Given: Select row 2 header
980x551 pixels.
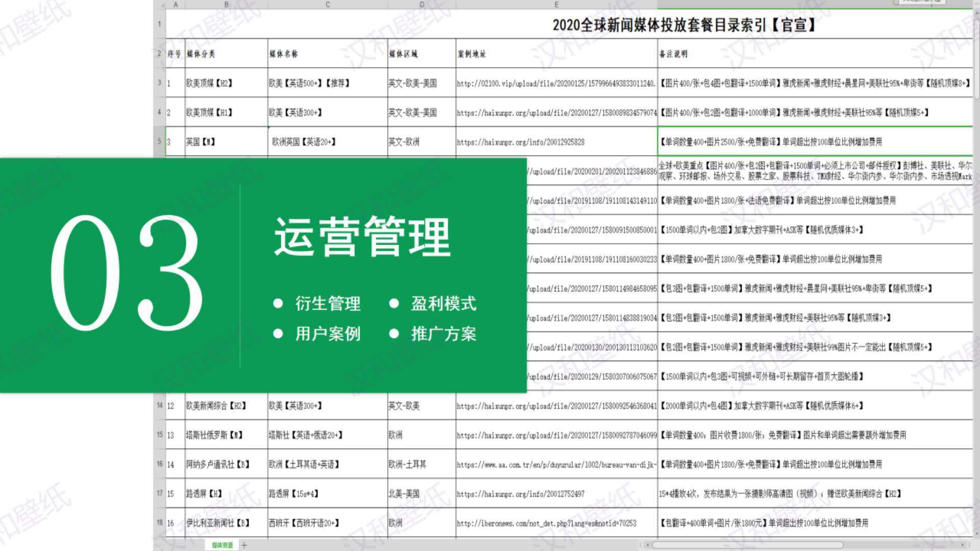Looking at the screenshot, I should [x=160, y=54].
